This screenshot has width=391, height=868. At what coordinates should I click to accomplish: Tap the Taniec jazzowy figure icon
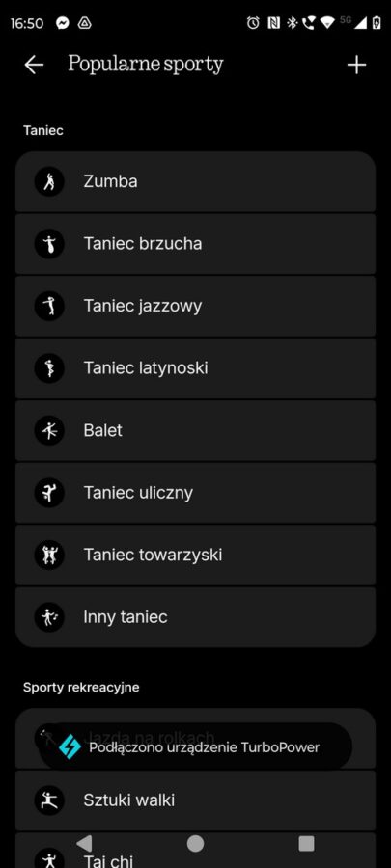click(x=49, y=306)
